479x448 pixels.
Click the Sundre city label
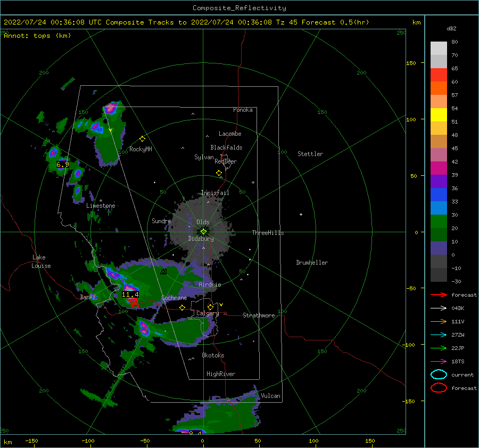(x=161, y=221)
